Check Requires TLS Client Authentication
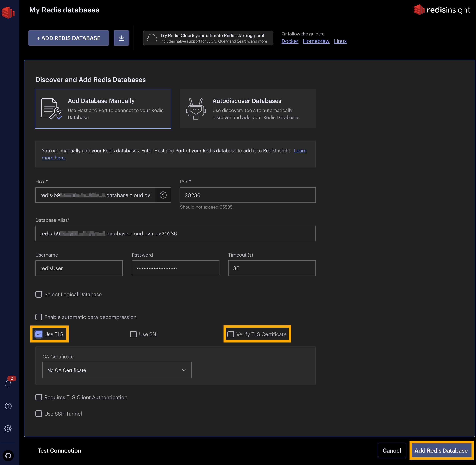 tap(39, 397)
